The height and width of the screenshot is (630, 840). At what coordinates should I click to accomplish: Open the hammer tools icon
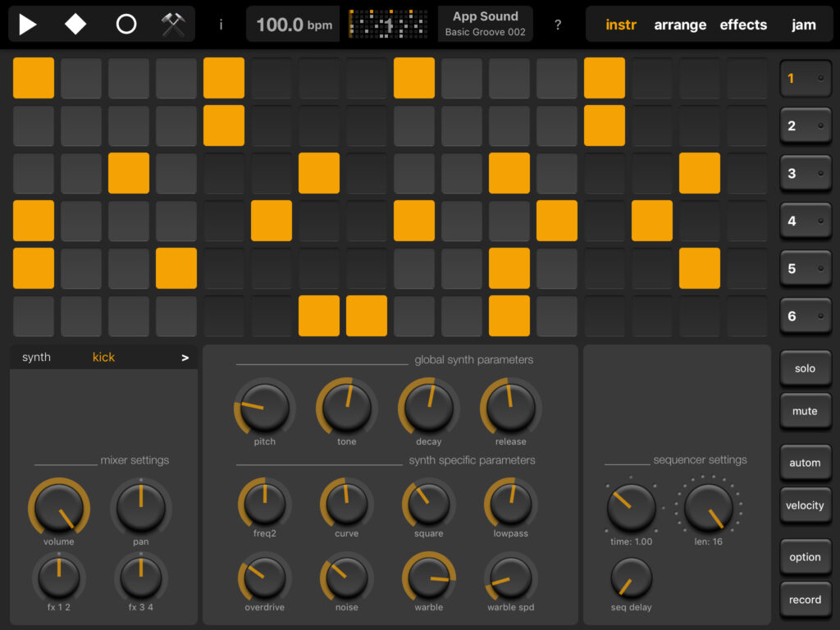(173, 25)
